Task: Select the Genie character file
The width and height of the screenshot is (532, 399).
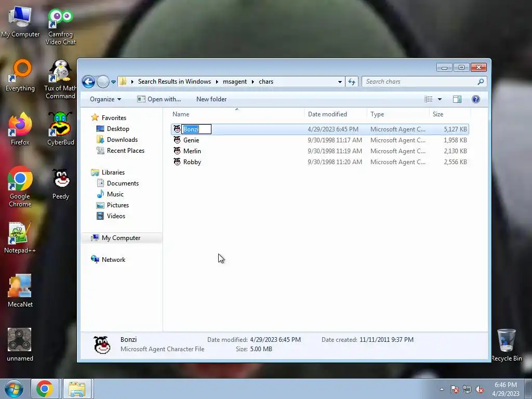Action: tap(320, 140)
